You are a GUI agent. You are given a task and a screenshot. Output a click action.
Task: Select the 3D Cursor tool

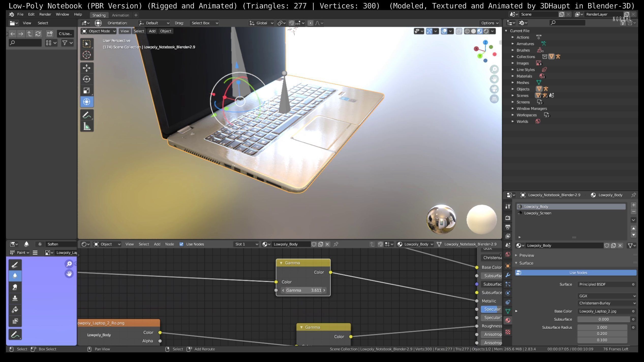[x=87, y=55]
